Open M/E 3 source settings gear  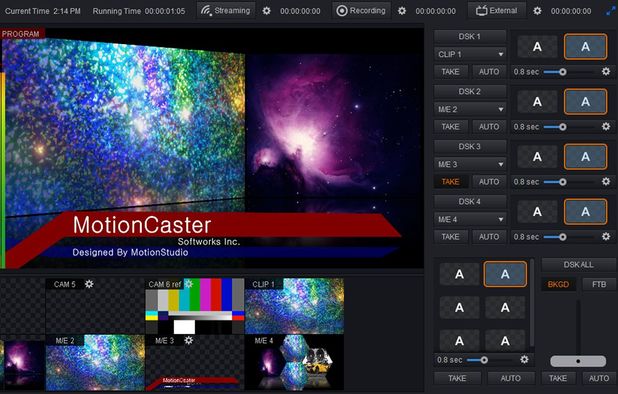click(x=189, y=340)
